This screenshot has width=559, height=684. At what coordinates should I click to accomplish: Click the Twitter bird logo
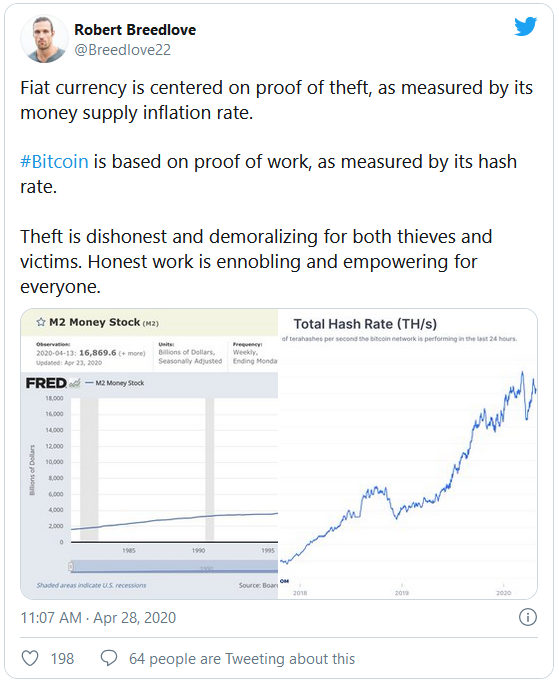(525, 27)
